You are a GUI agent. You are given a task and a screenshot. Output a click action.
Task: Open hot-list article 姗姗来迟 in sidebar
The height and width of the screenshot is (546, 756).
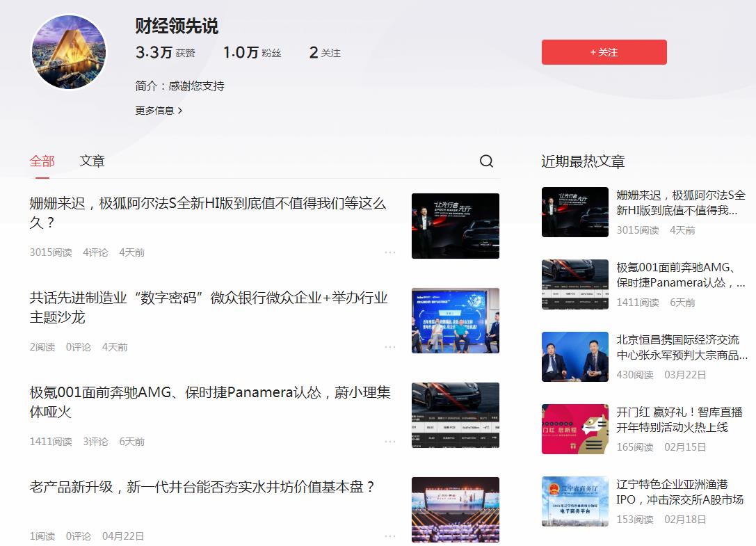click(681, 202)
